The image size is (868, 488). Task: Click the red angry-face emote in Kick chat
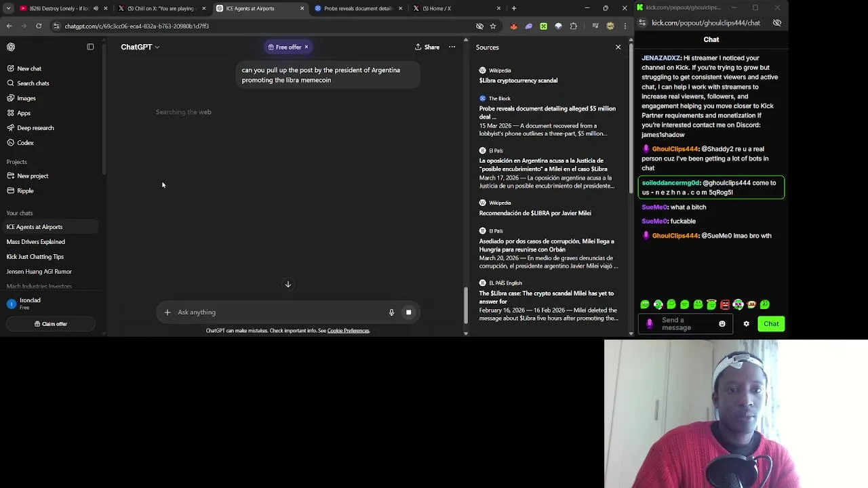tap(725, 305)
